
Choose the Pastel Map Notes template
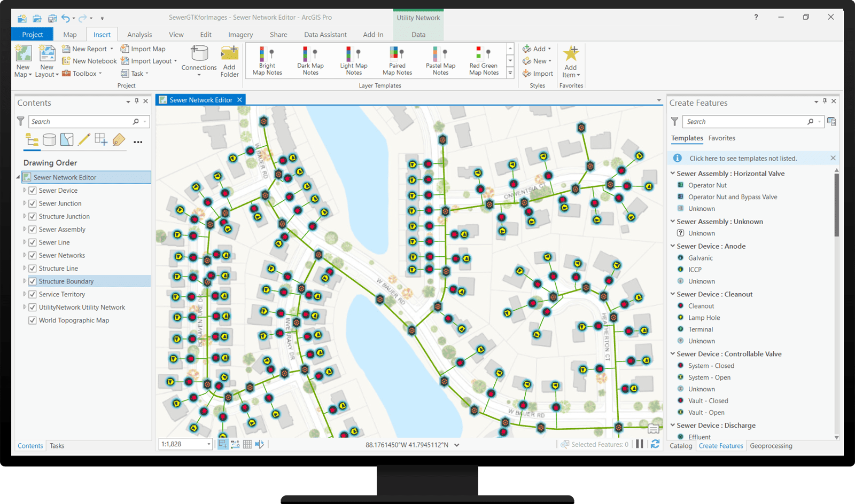point(440,60)
